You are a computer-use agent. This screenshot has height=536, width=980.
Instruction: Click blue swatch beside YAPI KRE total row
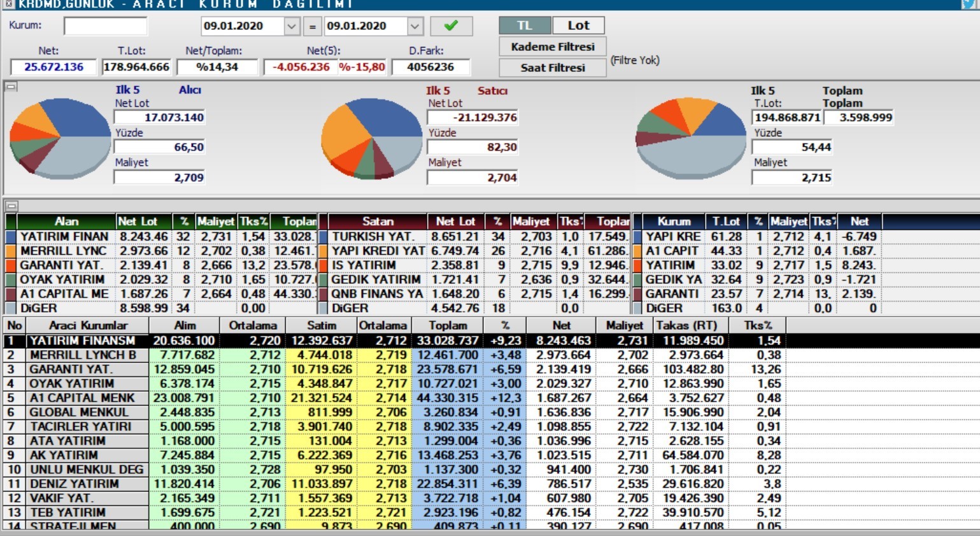pyautogui.click(x=637, y=236)
